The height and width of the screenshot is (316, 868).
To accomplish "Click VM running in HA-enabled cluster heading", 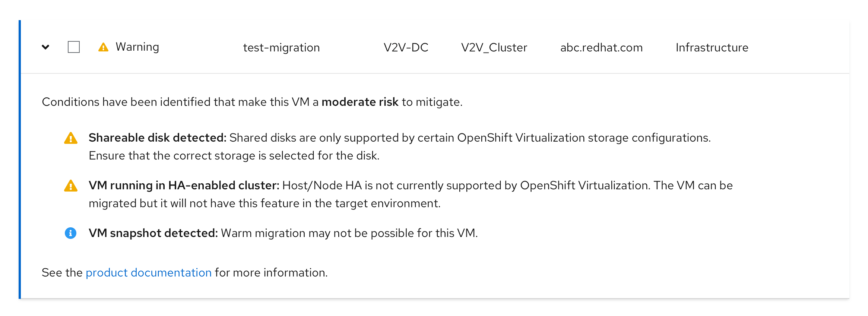I will point(184,186).
